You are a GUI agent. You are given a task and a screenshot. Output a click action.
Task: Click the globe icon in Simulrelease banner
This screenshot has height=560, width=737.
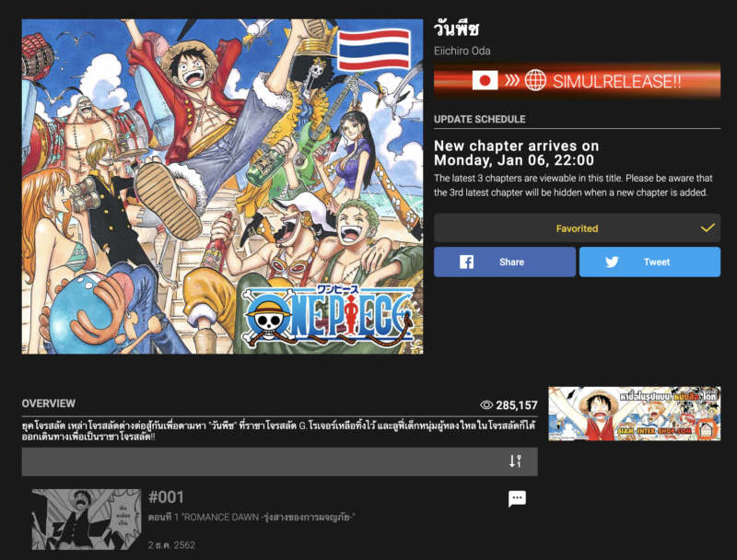(x=535, y=80)
